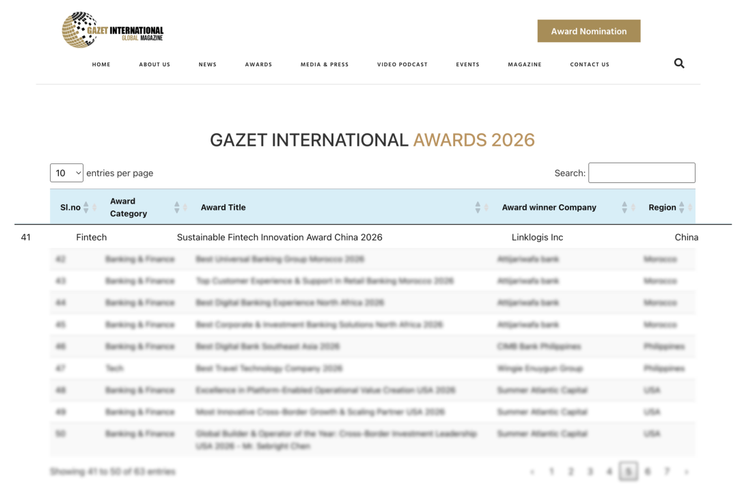Sort by Award Title column arrows
This screenshot has height=500, width=738.
(478, 207)
